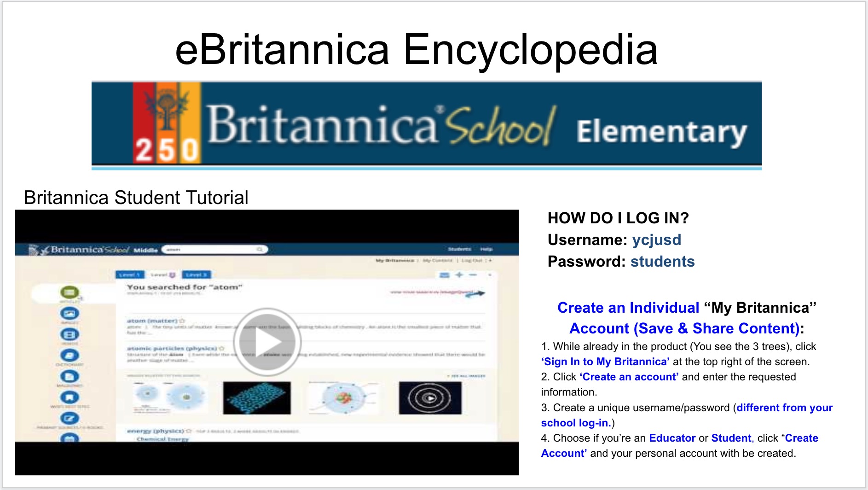Click the Images icon in video sidebar

[69, 314]
